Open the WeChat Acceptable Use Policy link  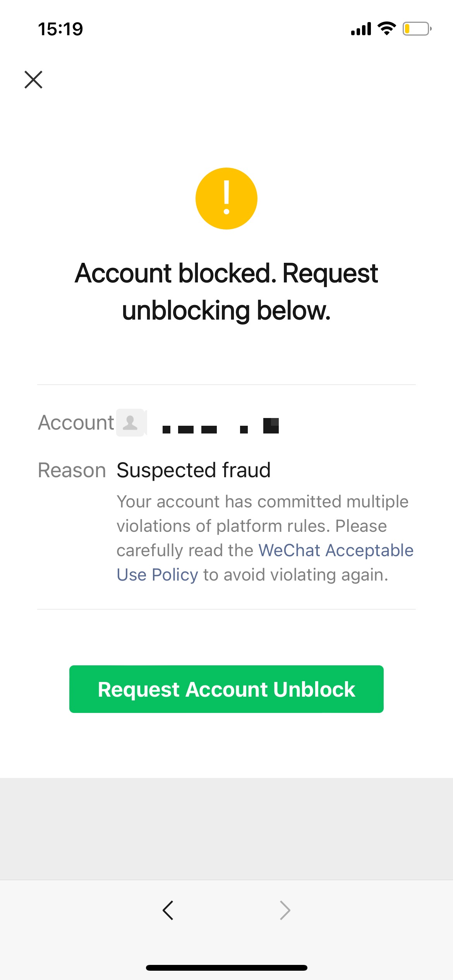click(336, 550)
